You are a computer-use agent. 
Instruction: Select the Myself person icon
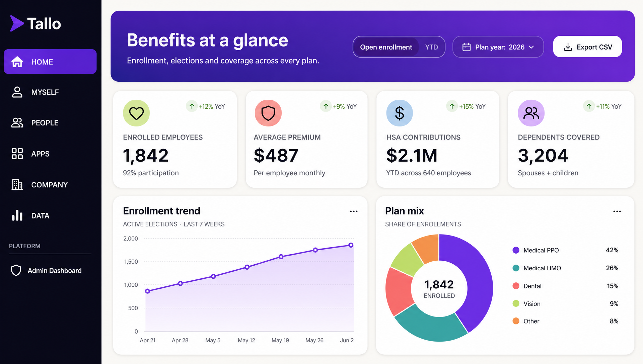pyautogui.click(x=17, y=92)
